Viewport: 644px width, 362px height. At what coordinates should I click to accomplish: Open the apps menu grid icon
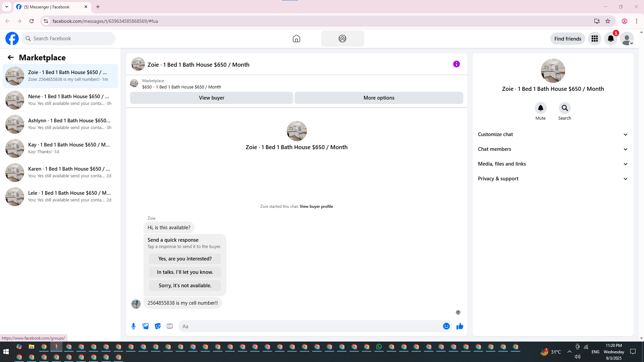pyautogui.click(x=595, y=39)
